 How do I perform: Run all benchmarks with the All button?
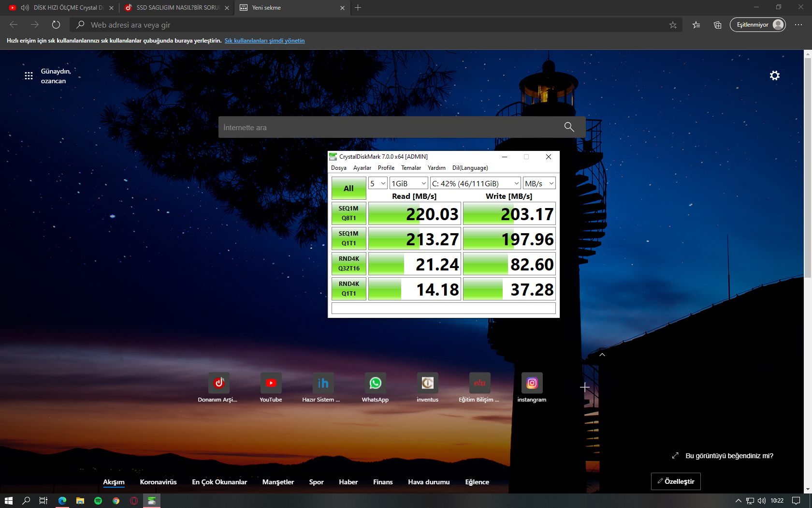348,188
